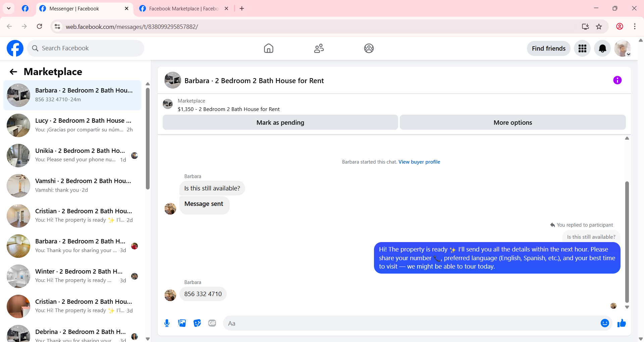
Task: Close the Facebook Marketplace browser tab
Action: [226, 8]
